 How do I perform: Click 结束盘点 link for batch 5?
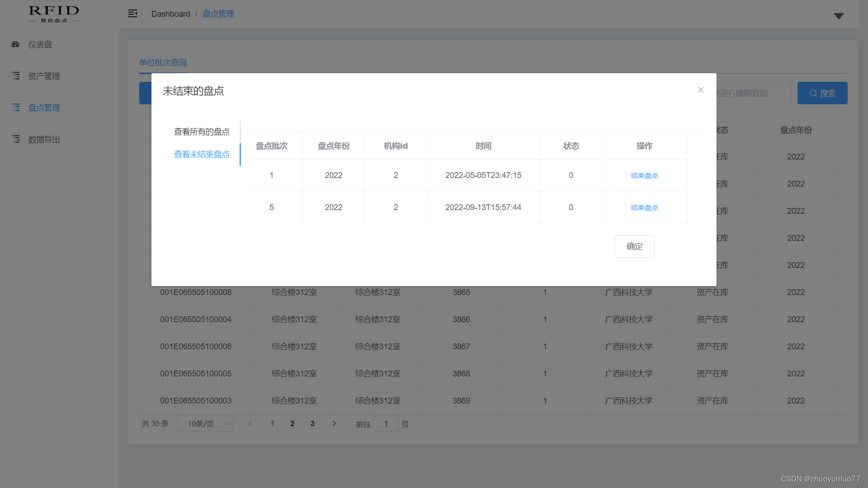644,208
